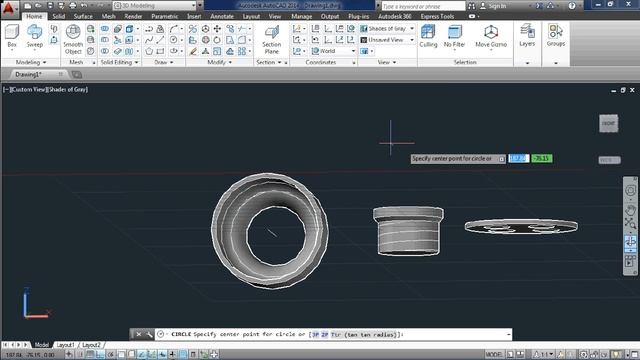
Task: Click the Open file quick-access icon
Action: pos(38,6)
